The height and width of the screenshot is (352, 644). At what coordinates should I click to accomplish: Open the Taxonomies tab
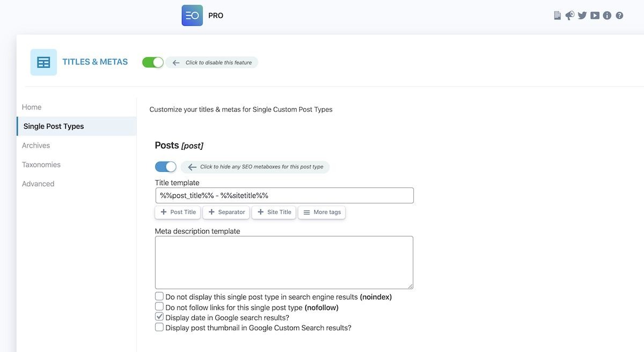coord(41,165)
